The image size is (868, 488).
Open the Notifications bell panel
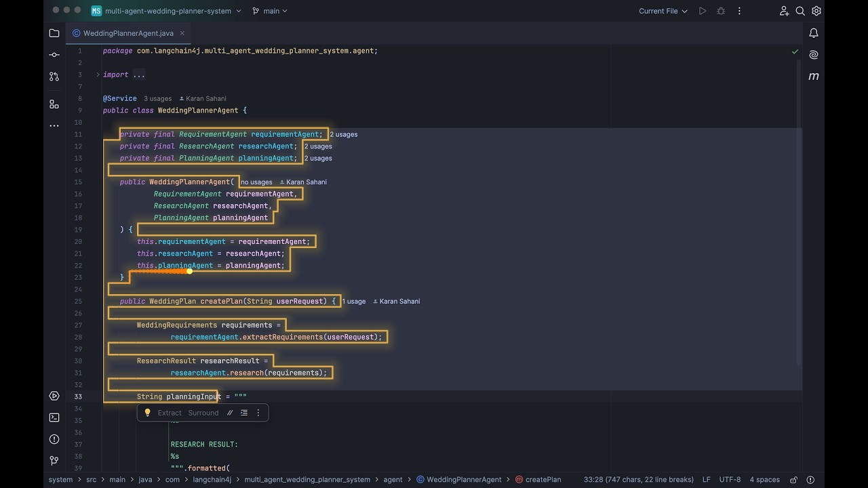(814, 33)
